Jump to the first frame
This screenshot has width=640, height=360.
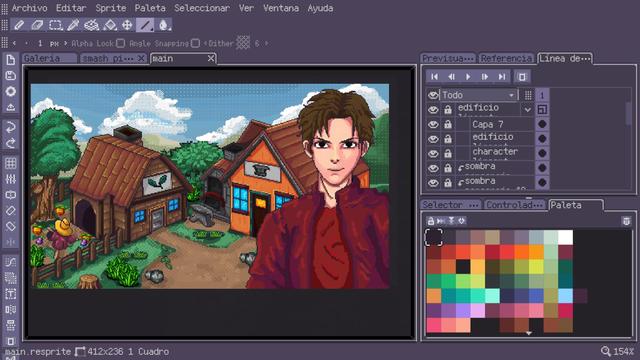(434, 76)
